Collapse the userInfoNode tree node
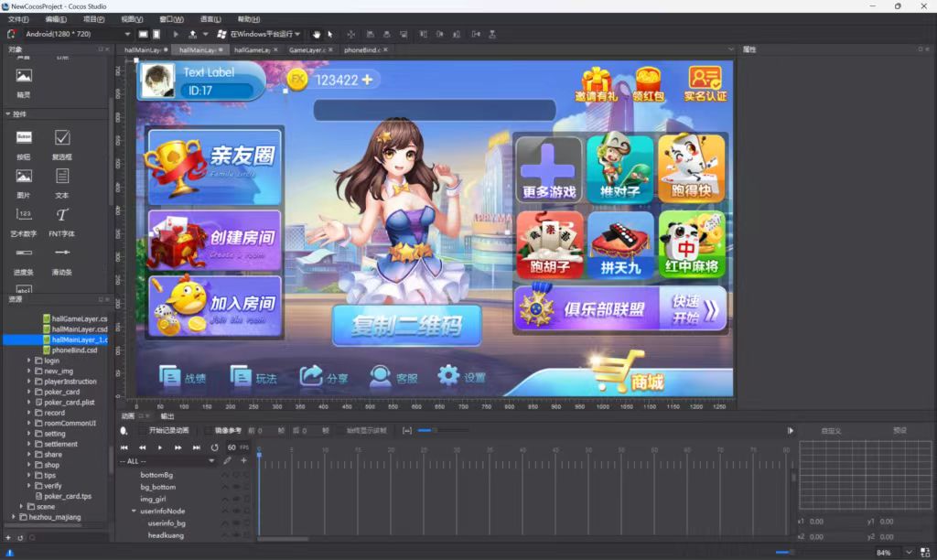This screenshot has height=560, width=937. click(x=134, y=512)
